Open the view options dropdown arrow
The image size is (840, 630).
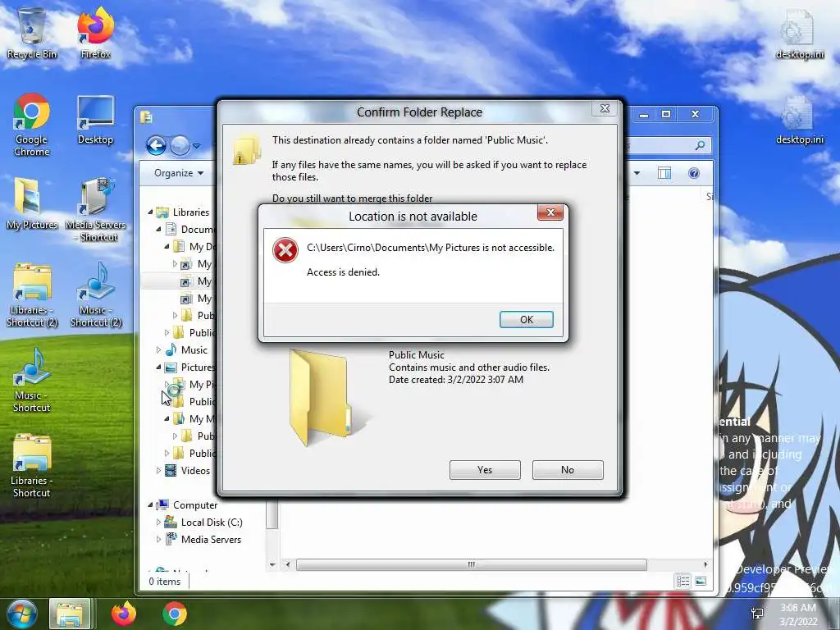[x=637, y=173]
